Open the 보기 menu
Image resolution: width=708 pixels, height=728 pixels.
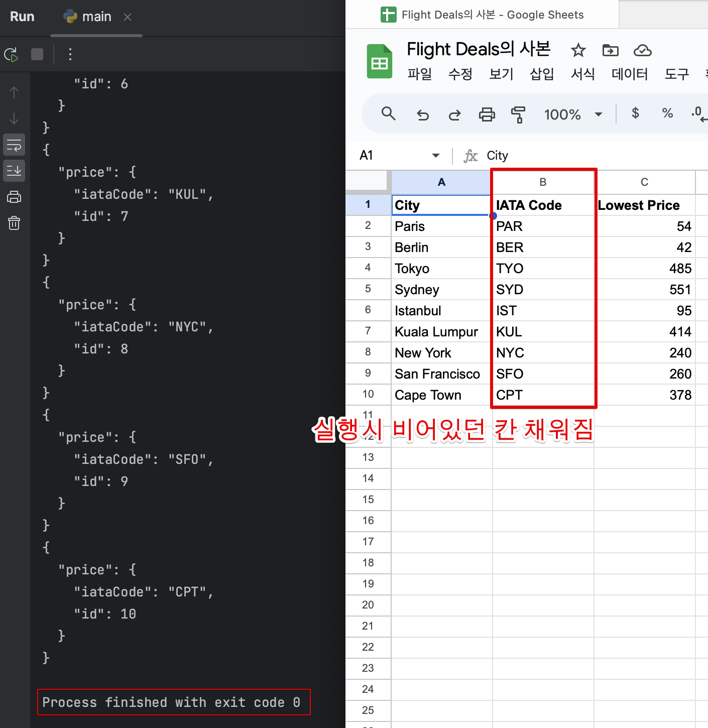pyautogui.click(x=501, y=74)
